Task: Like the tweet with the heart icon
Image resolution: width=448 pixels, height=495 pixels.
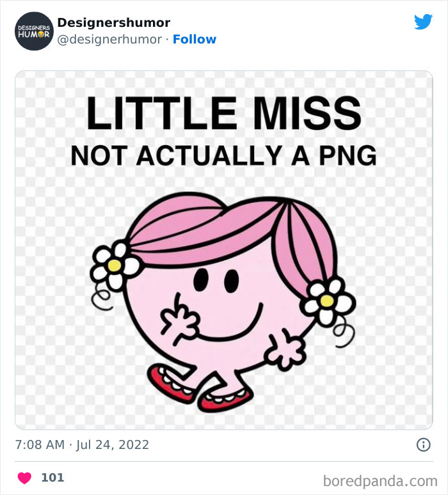Action: pos(24,478)
